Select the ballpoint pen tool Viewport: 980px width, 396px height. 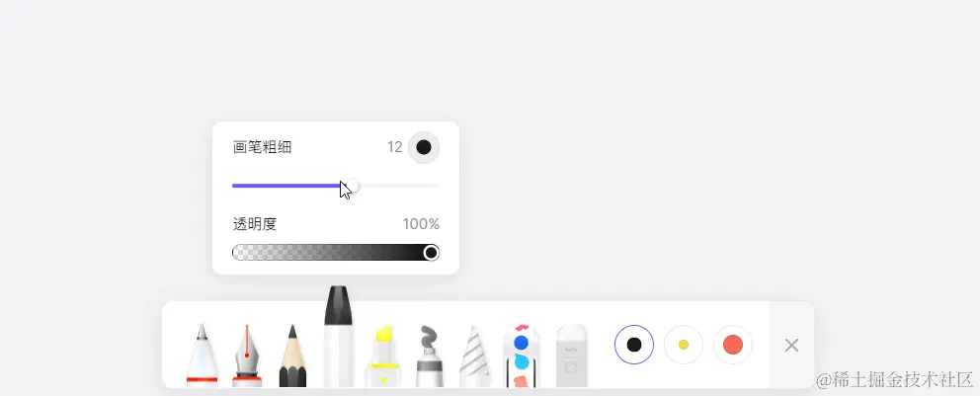pos(202,355)
